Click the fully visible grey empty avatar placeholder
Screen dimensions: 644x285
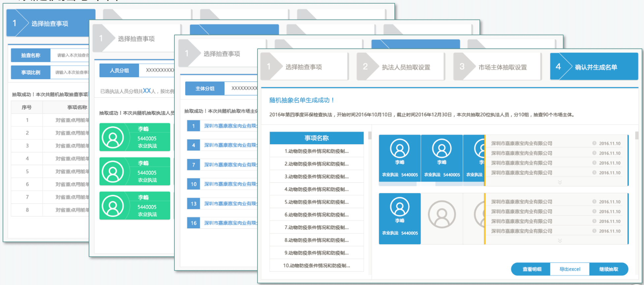(442, 214)
